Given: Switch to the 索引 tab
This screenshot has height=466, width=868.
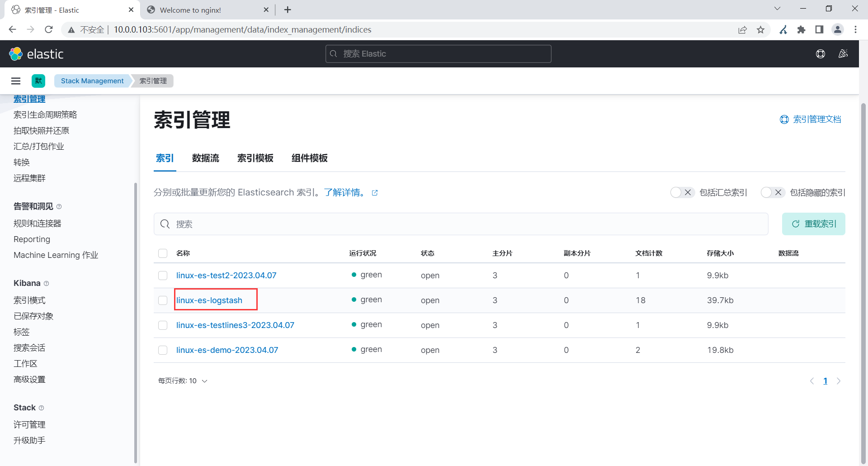Looking at the screenshot, I should (165, 158).
